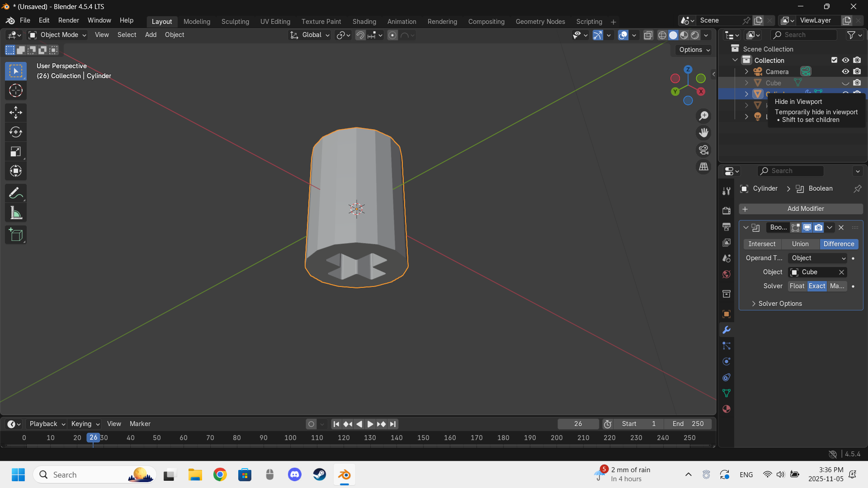Select the Rotate tool

point(16,132)
